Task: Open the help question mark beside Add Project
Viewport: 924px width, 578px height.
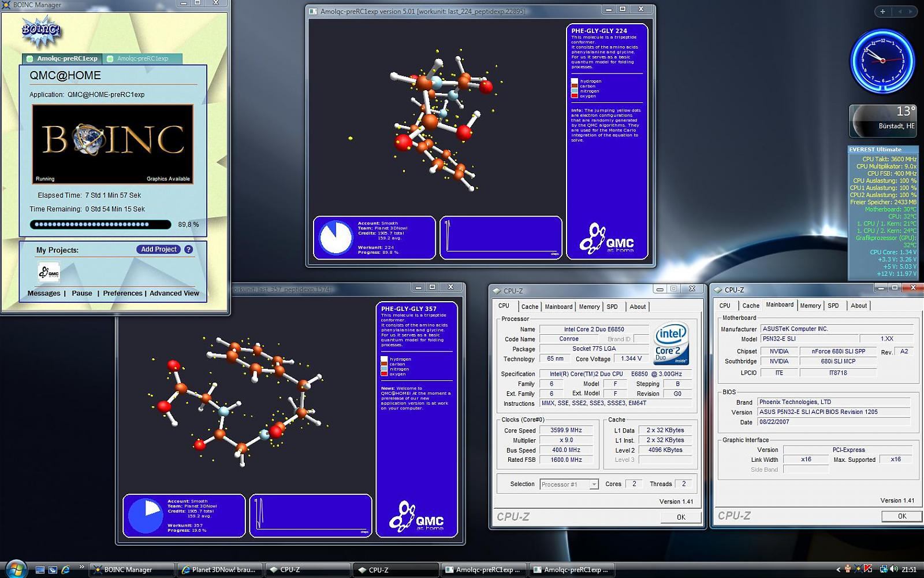Action: pyautogui.click(x=188, y=249)
